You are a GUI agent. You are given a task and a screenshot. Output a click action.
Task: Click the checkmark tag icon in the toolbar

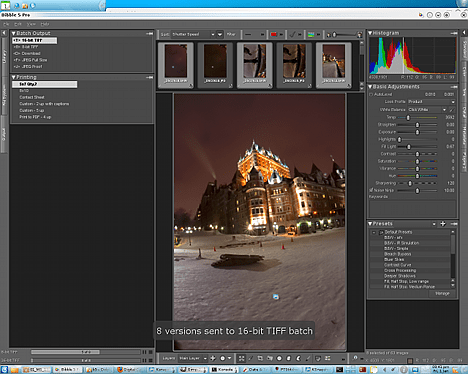(x=292, y=34)
